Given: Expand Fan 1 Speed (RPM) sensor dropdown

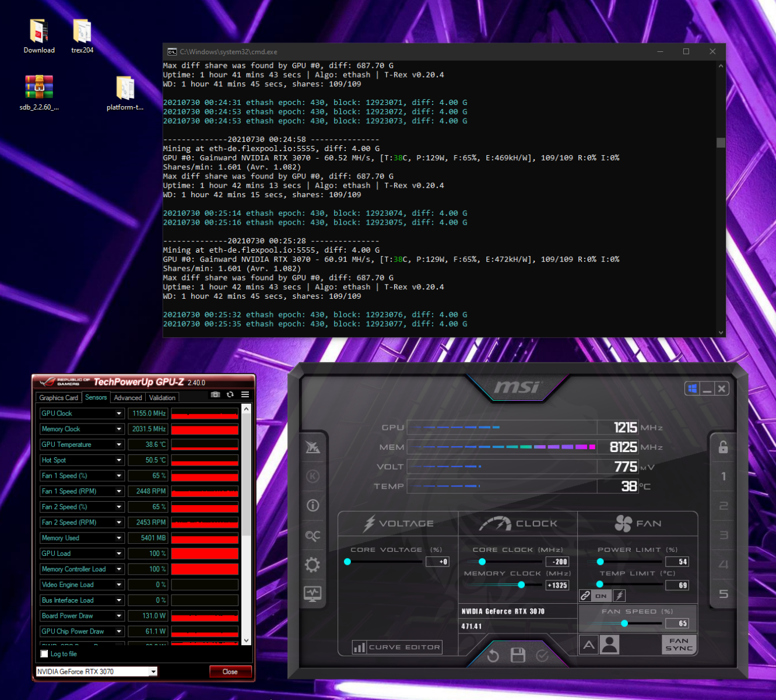Looking at the screenshot, I should point(119,492).
